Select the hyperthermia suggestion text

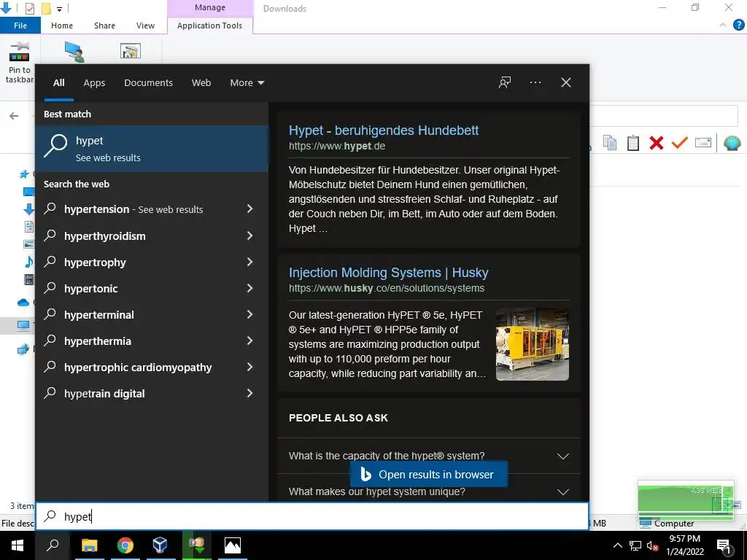pyautogui.click(x=98, y=341)
